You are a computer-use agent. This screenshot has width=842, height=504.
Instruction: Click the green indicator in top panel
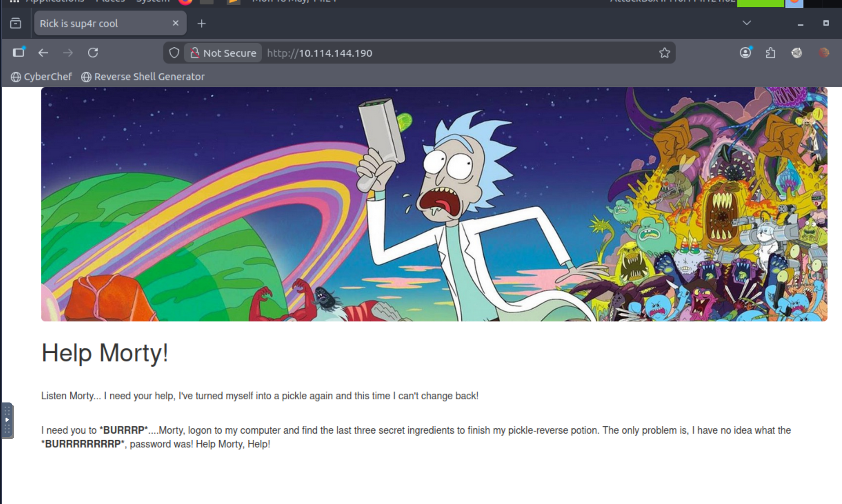pyautogui.click(x=760, y=3)
